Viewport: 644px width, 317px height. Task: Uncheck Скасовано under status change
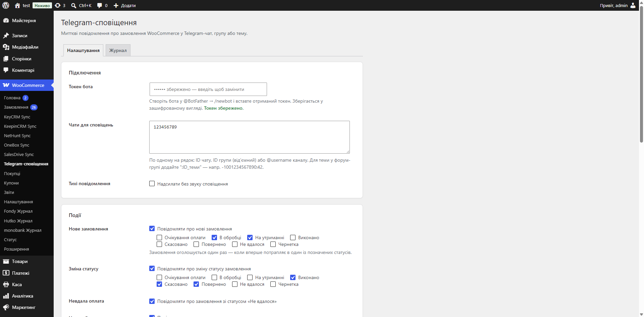point(159,284)
